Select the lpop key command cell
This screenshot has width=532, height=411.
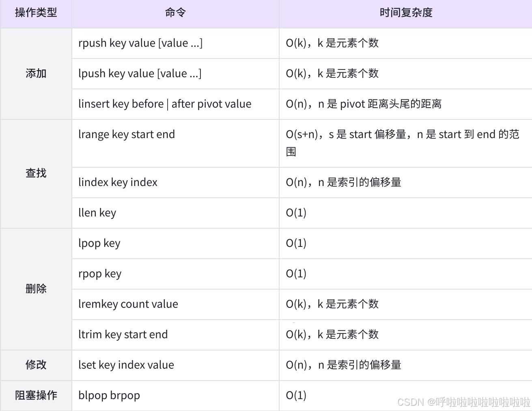click(175, 244)
